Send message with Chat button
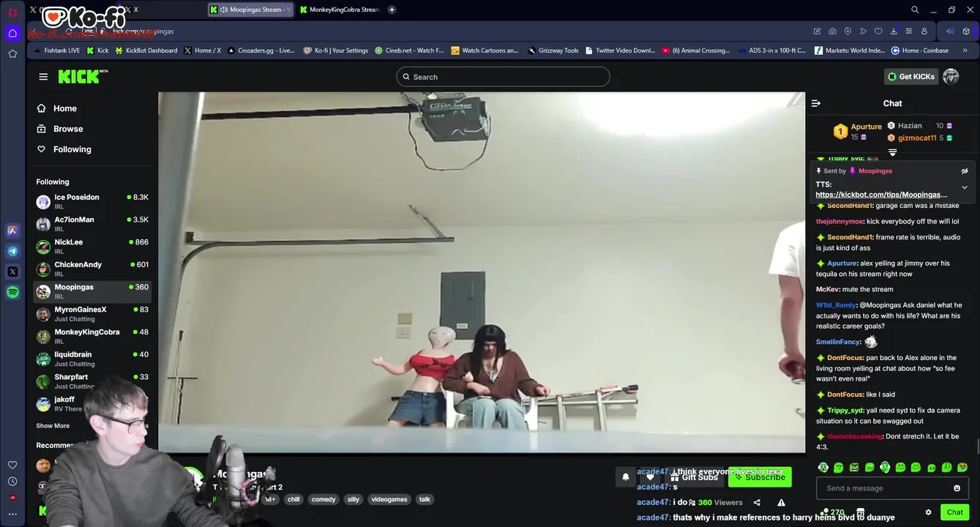 tap(954, 512)
